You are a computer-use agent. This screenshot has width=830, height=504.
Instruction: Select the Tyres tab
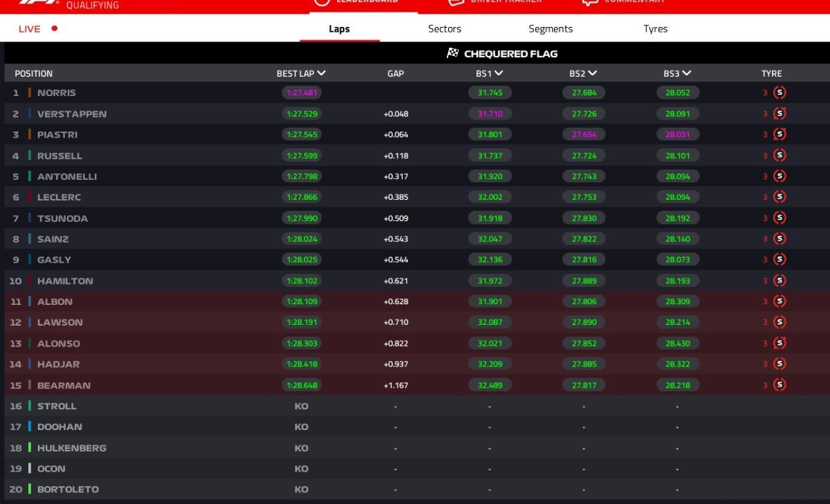[x=655, y=29]
